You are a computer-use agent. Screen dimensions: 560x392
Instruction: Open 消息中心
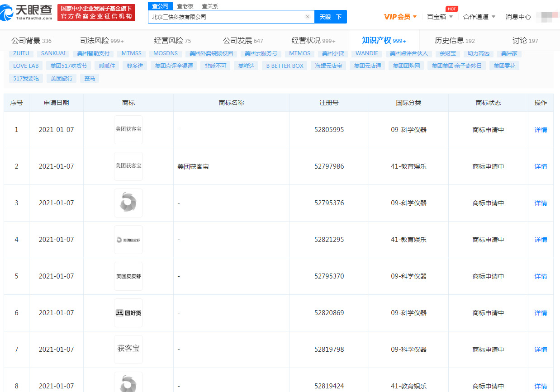click(x=518, y=17)
